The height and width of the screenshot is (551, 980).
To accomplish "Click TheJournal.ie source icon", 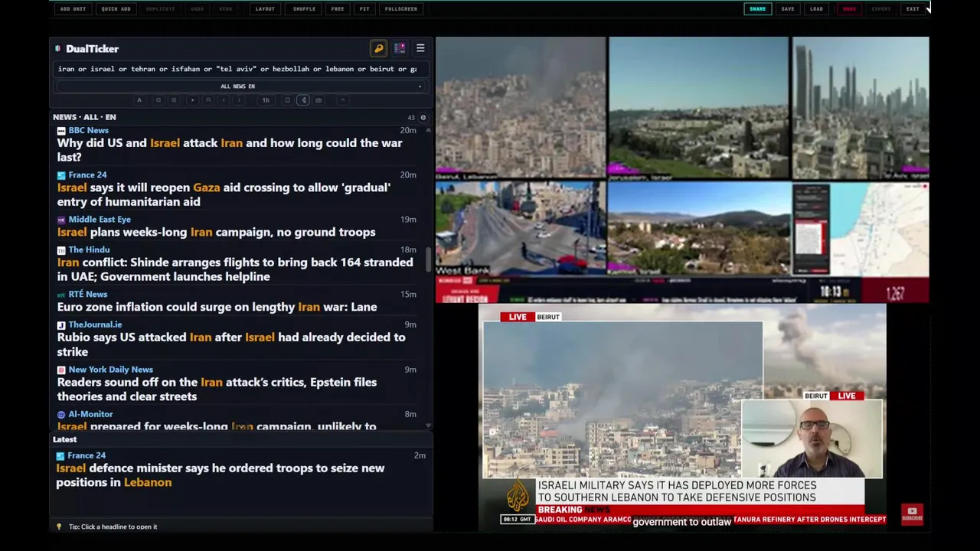I will [x=61, y=325].
